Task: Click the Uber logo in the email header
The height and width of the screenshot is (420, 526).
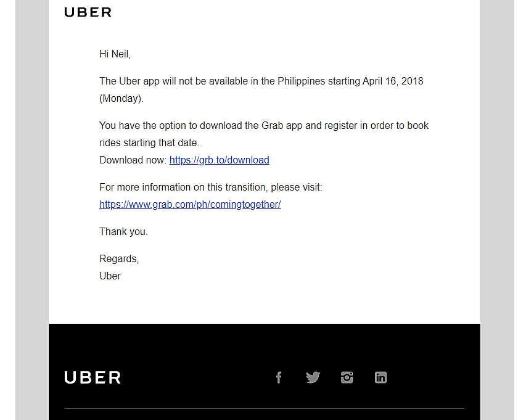Action: (88, 12)
